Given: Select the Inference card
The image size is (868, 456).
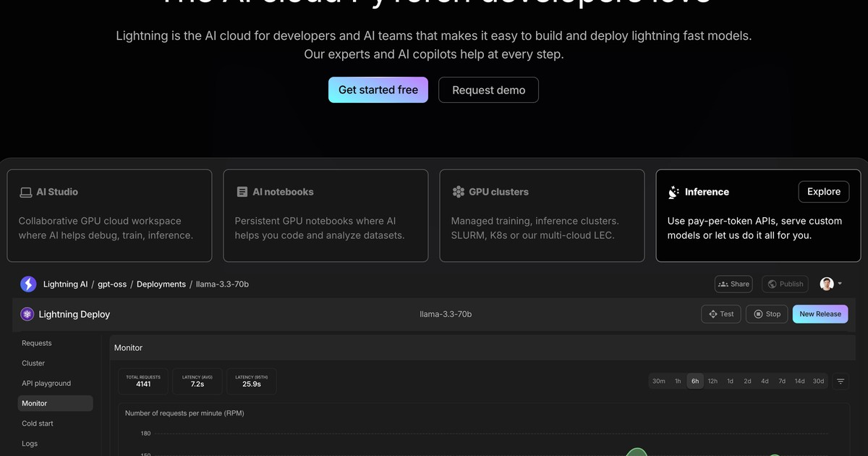Looking at the screenshot, I should [758, 216].
